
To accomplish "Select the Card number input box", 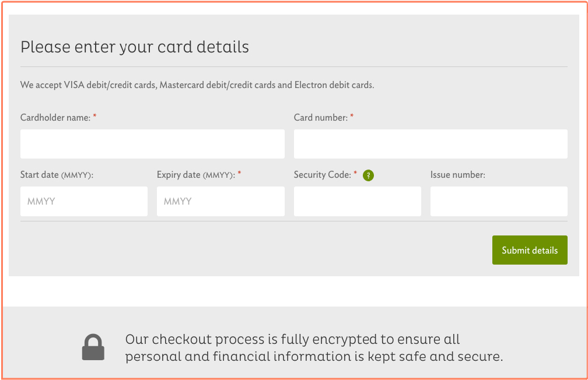I will [430, 143].
